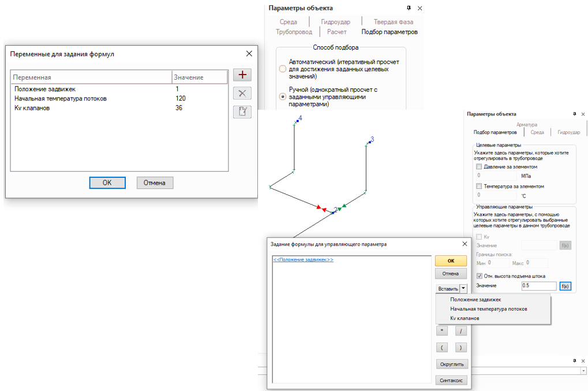Click the active f(x) formula button
The height and width of the screenshot is (391, 588).
[x=565, y=286]
